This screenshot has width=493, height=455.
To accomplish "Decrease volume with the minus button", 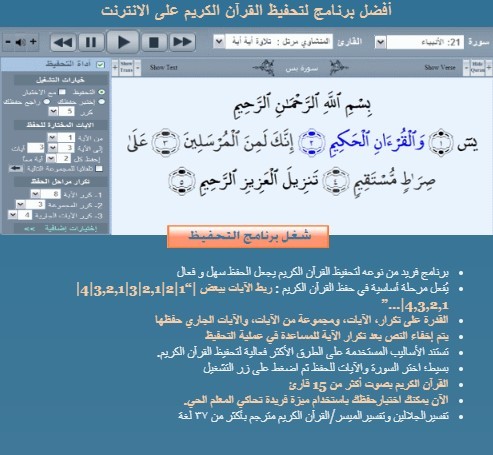I will [x=8, y=42].
